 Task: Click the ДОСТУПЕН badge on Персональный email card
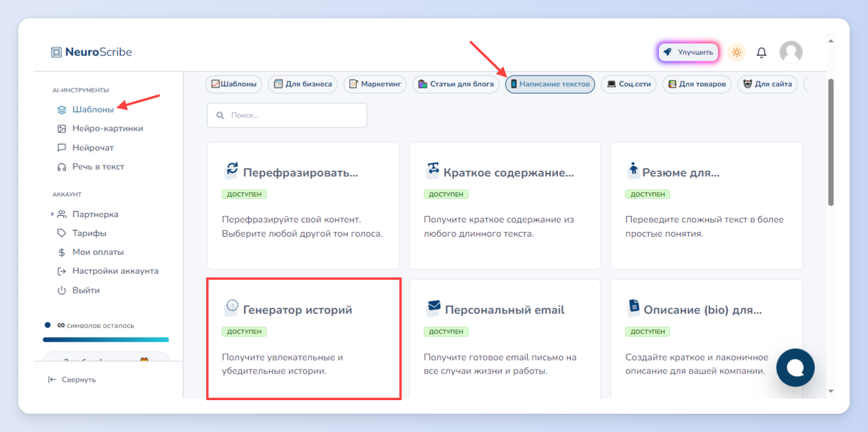446,332
